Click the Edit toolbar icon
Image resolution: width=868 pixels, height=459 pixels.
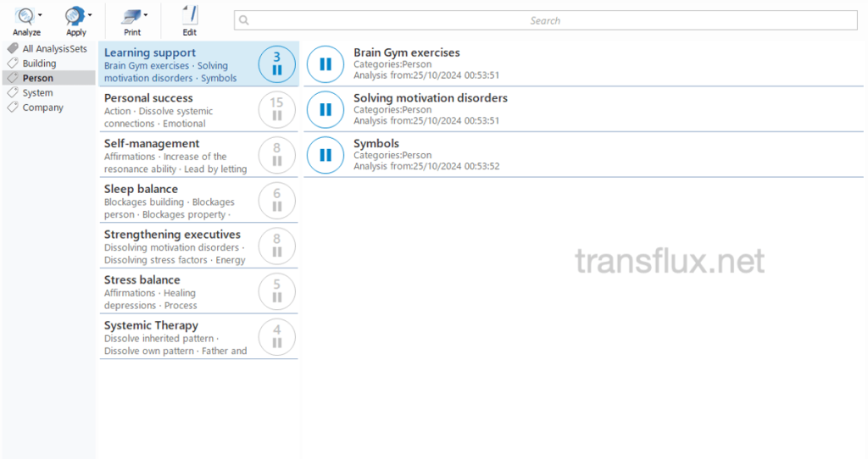point(190,15)
